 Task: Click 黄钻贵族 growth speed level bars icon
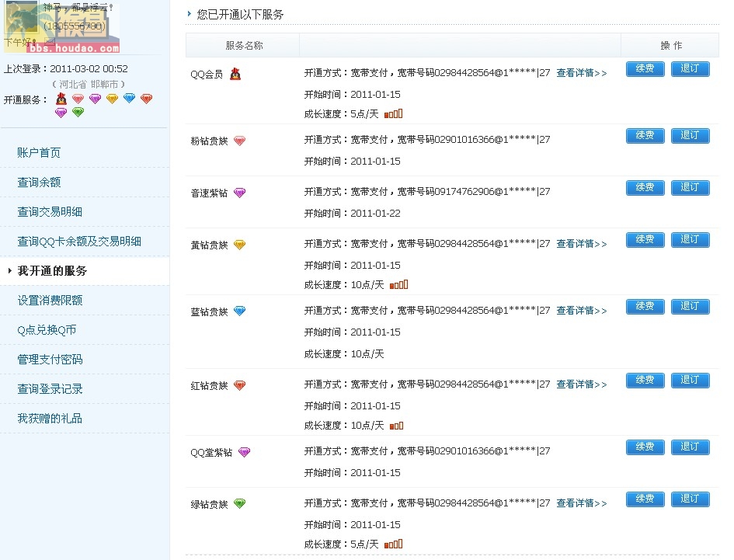(398, 285)
